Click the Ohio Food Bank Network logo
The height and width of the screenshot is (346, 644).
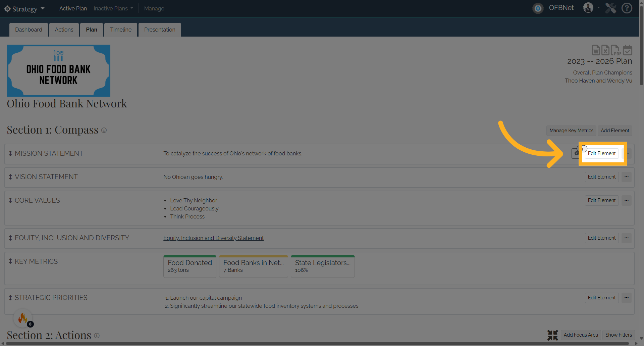coord(58,70)
